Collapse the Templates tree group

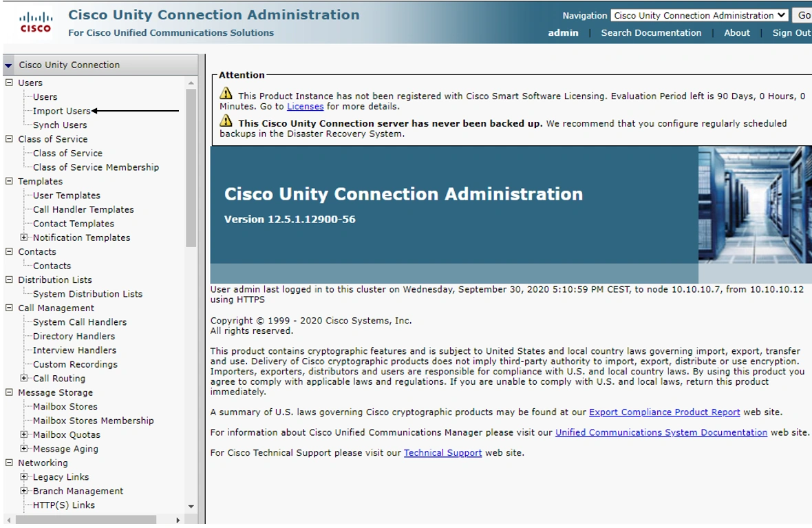9,181
